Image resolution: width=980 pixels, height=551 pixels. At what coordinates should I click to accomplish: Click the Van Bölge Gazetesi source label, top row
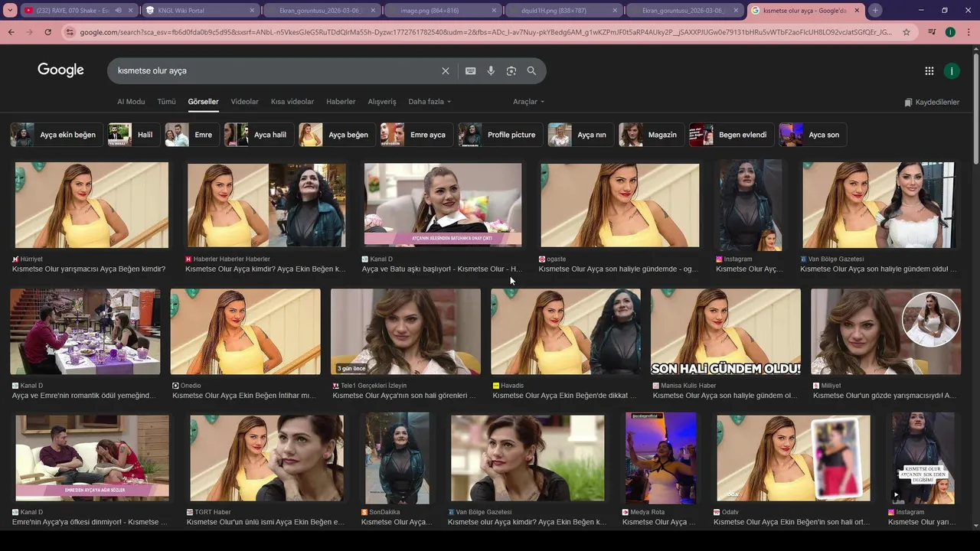point(836,259)
